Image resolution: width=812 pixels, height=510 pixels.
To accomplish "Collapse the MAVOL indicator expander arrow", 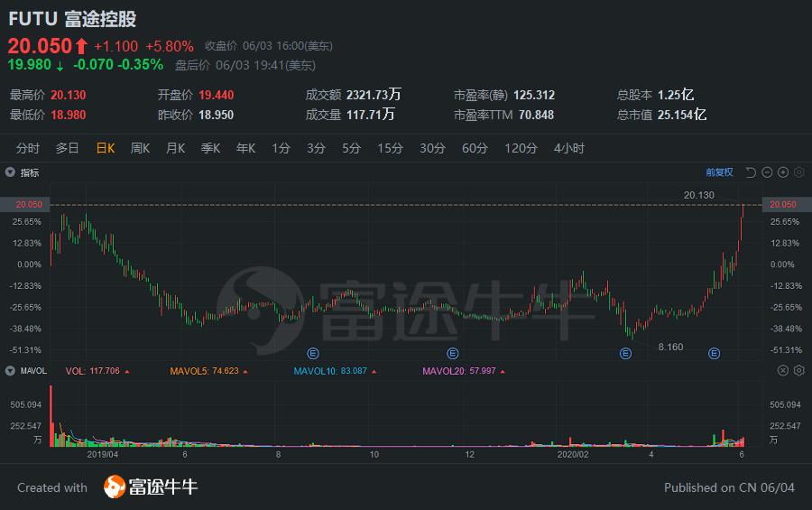I will point(10,371).
